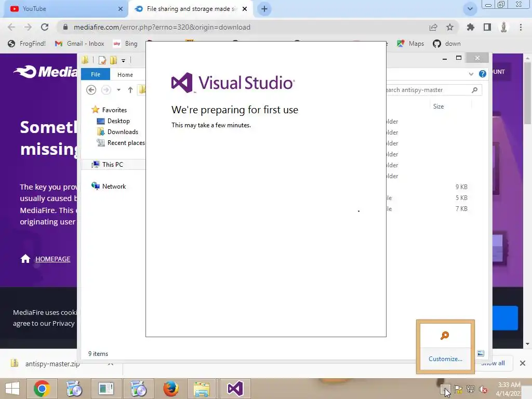Open the FrogFind! bookmark

point(27,44)
